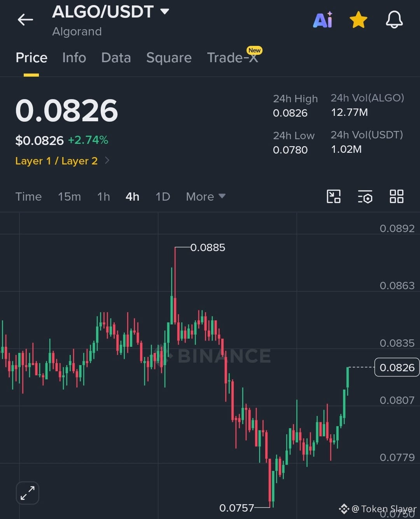The width and height of the screenshot is (420, 519).
Task: Switch to the Price tab
Action: click(x=31, y=58)
